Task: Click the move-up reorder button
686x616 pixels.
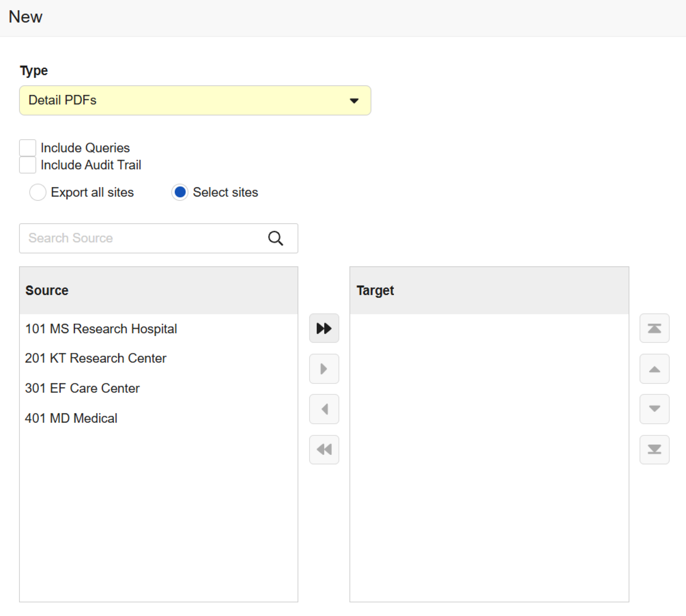Action: point(654,369)
